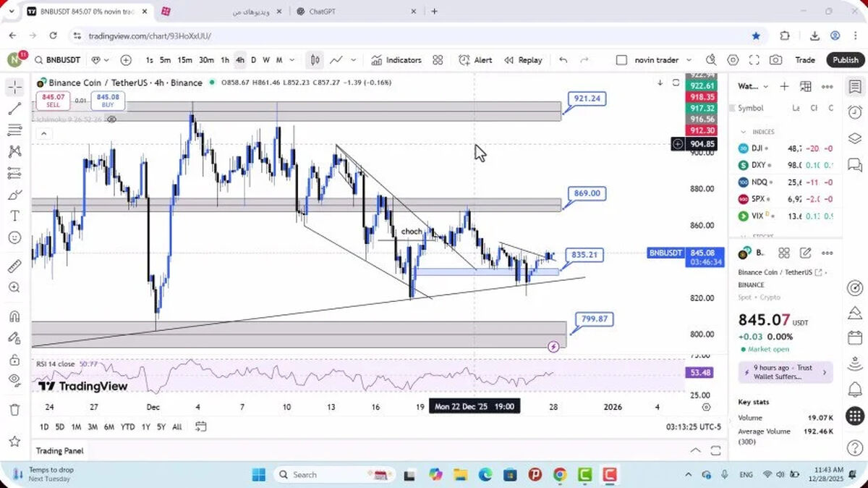
Task: Open the object tree layers panel
Action: click(x=855, y=139)
